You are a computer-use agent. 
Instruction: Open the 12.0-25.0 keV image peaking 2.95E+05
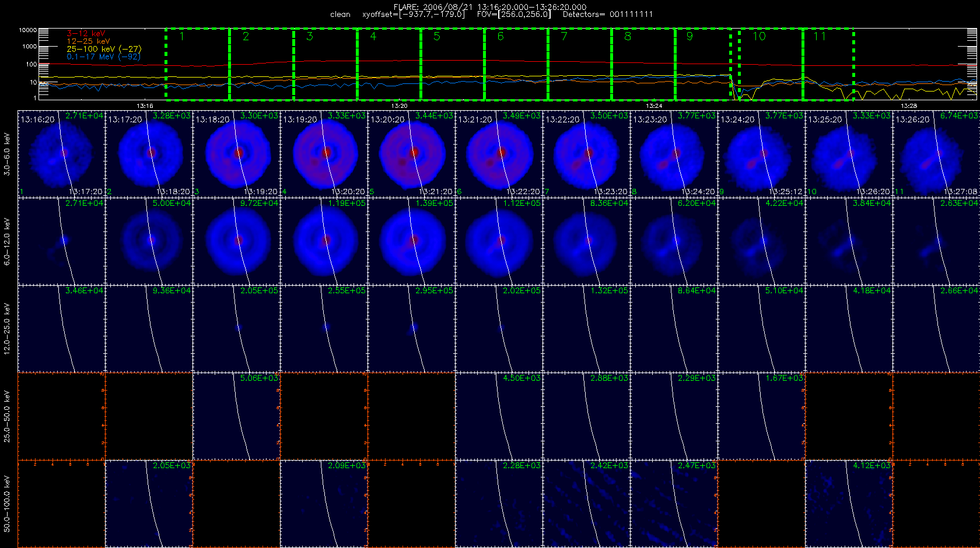pyautogui.click(x=411, y=328)
